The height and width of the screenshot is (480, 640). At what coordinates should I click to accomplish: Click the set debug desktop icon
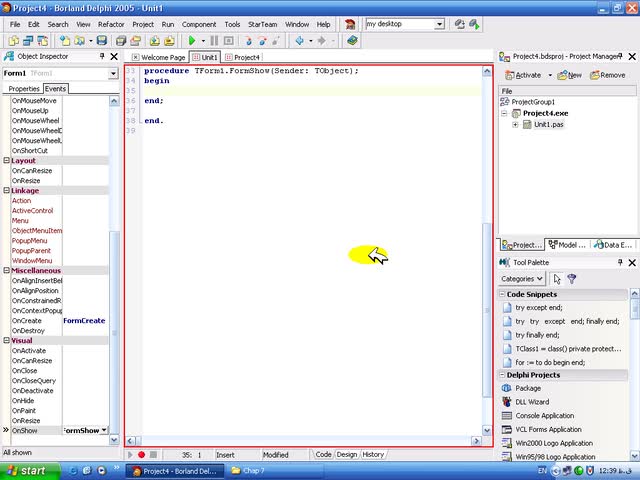coord(474,24)
